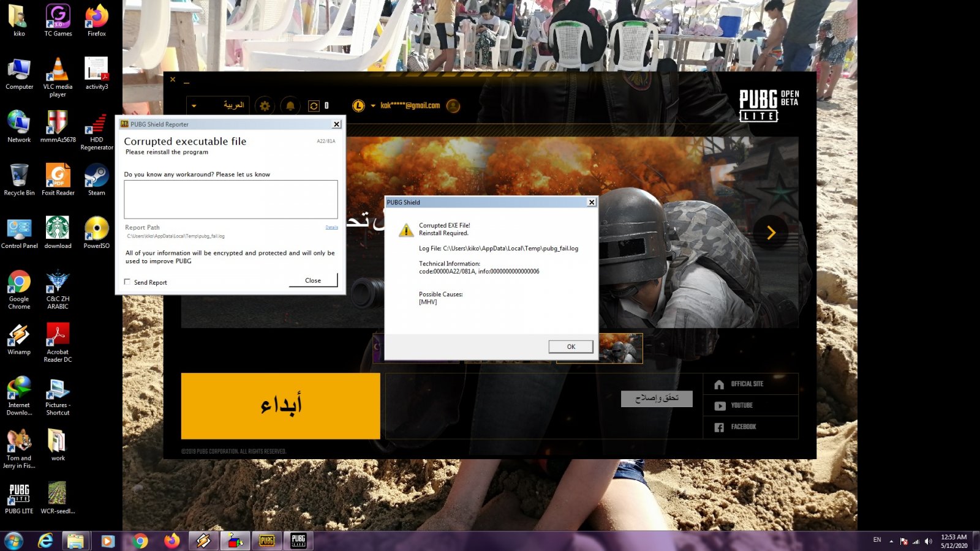
Task: Click the refresh icon beside the zero counter
Action: [x=314, y=106]
